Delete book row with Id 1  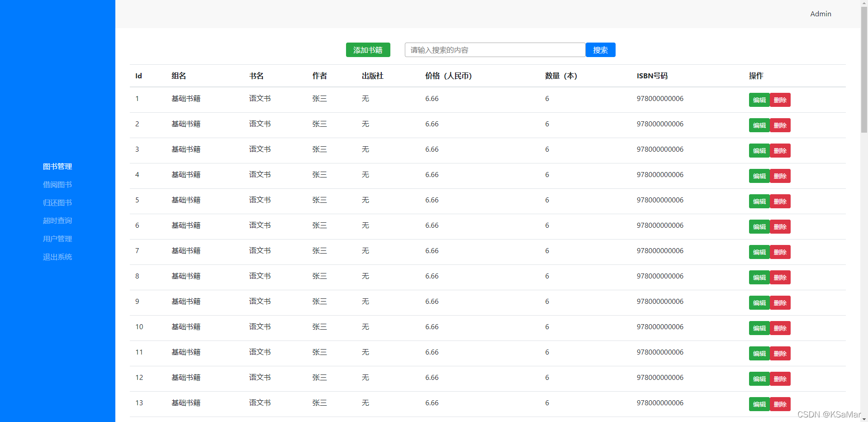780,100
